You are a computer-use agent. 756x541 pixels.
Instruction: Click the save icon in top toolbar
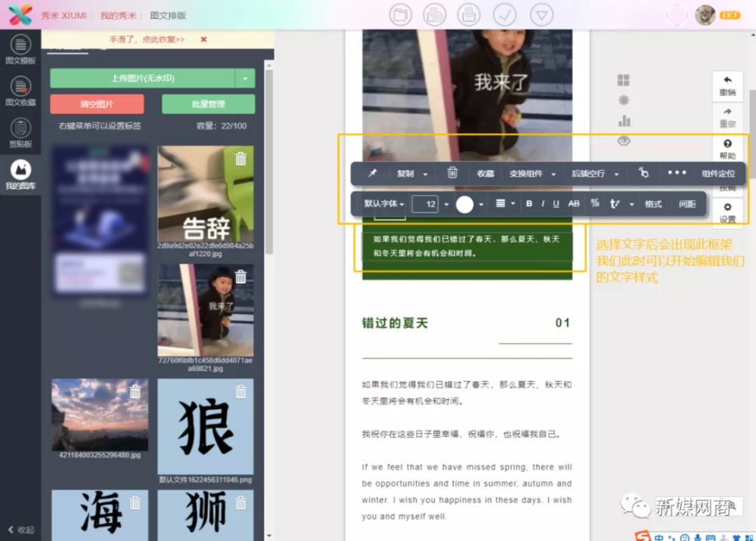click(469, 15)
